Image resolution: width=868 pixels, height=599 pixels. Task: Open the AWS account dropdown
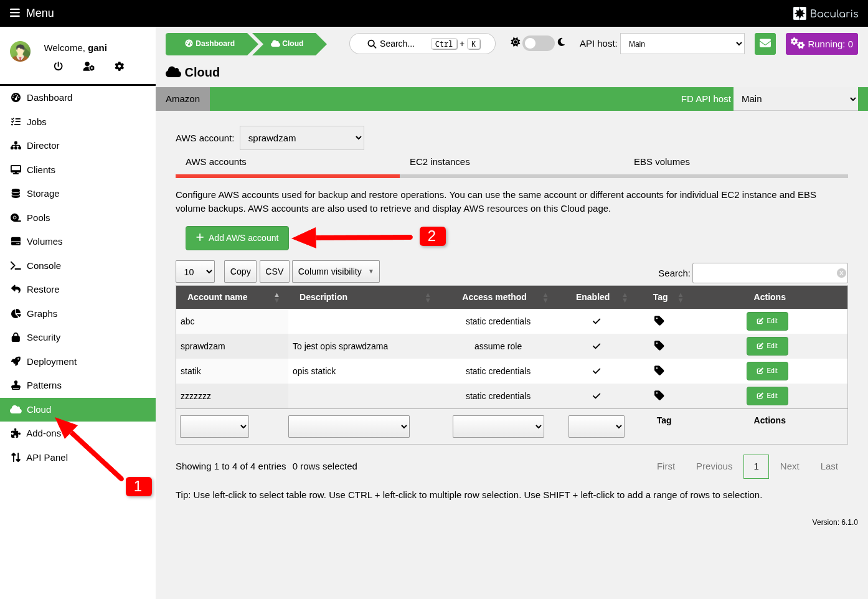[302, 138]
